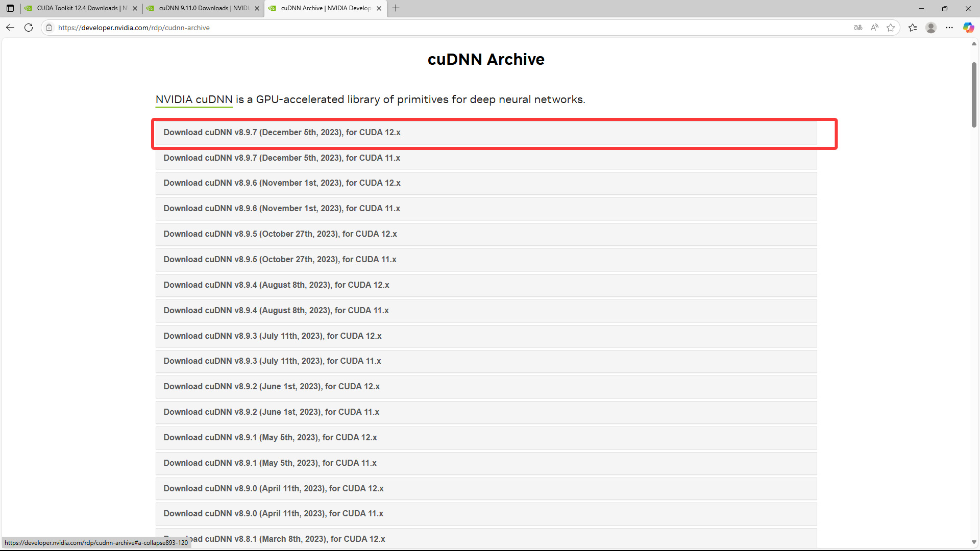Screen dimensions: 980x551
Task: Click the scrollbar down arrow
Action: point(974,542)
